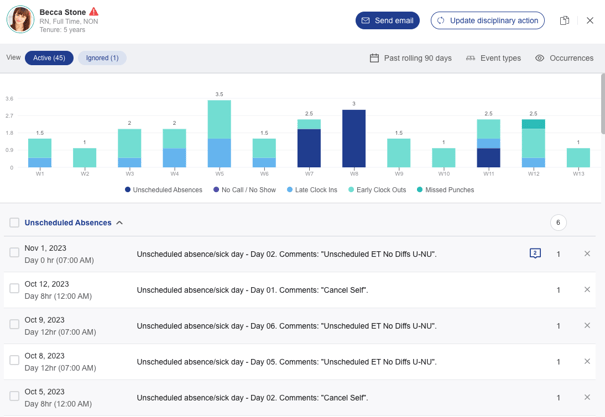605x417 pixels.
Task: Switch to the Ignored (1) view
Action: pyautogui.click(x=102, y=58)
